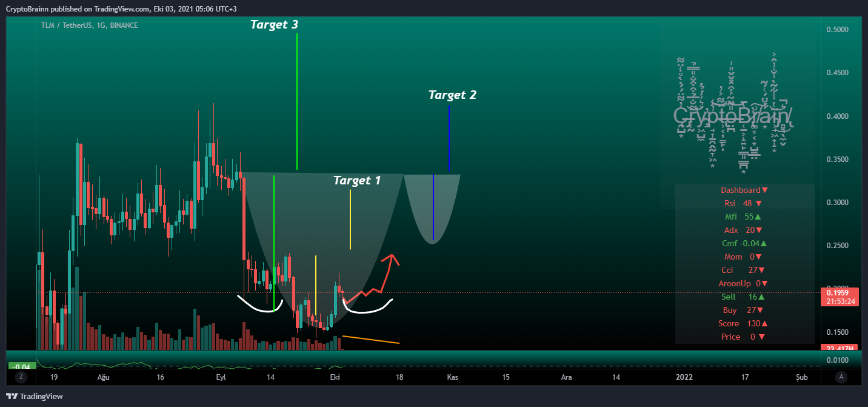The width and height of the screenshot is (868, 407).
Task: Click the TLM / TetherUS symbol title
Action: (90, 25)
